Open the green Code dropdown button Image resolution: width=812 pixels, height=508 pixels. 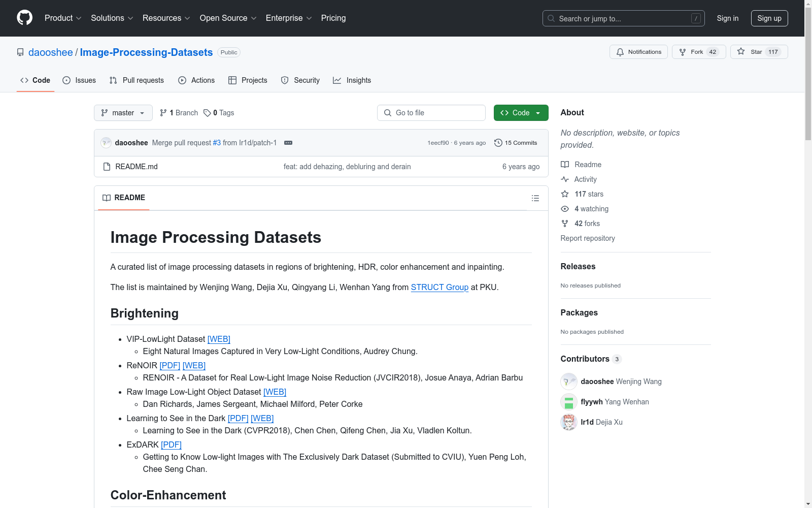click(521, 113)
